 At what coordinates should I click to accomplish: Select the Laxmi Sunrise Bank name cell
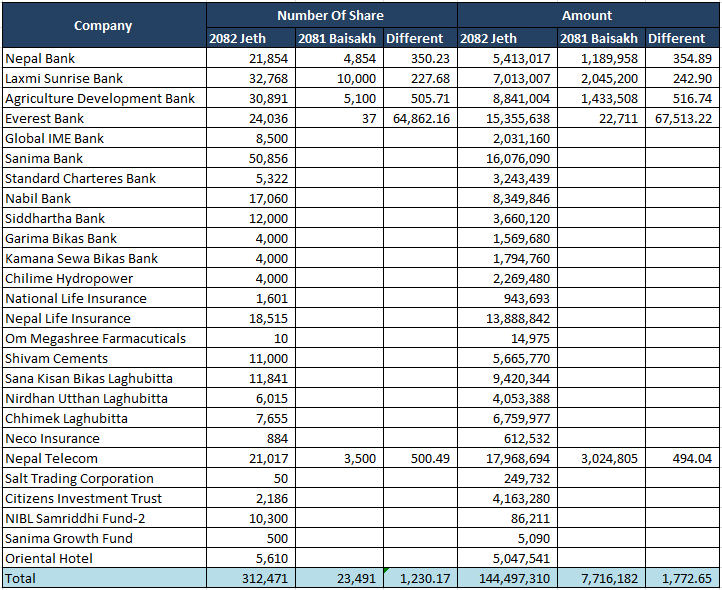(x=103, y=79)
